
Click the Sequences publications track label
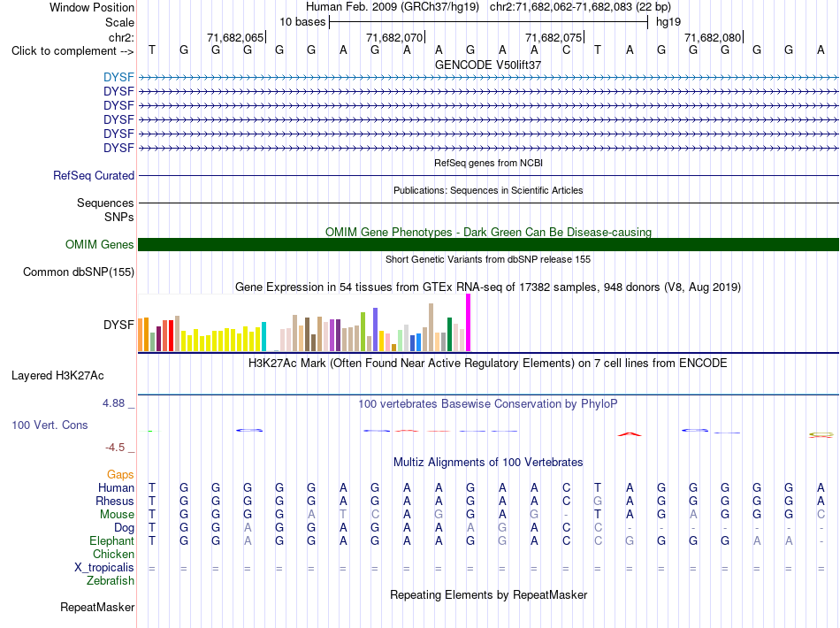105,203
